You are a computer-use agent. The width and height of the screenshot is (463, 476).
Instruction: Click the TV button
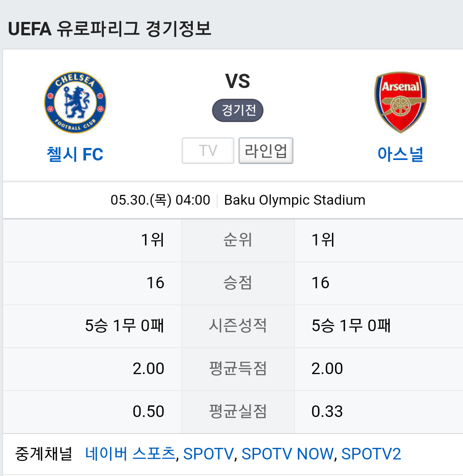208,151
